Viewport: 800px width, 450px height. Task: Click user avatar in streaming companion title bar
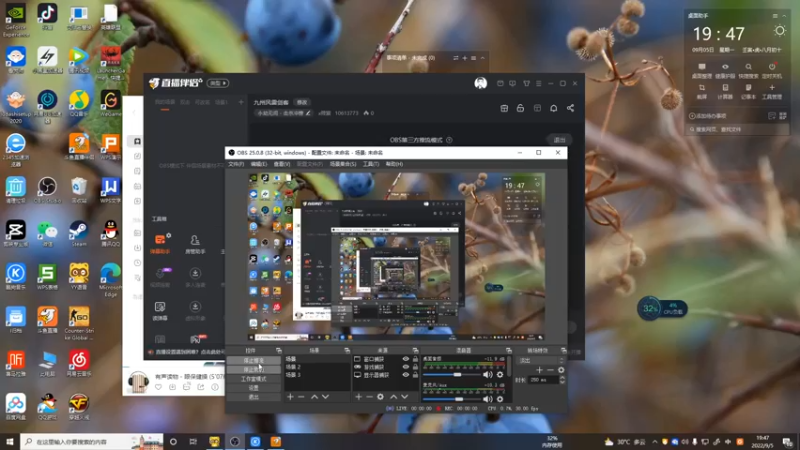click(481, 83)
